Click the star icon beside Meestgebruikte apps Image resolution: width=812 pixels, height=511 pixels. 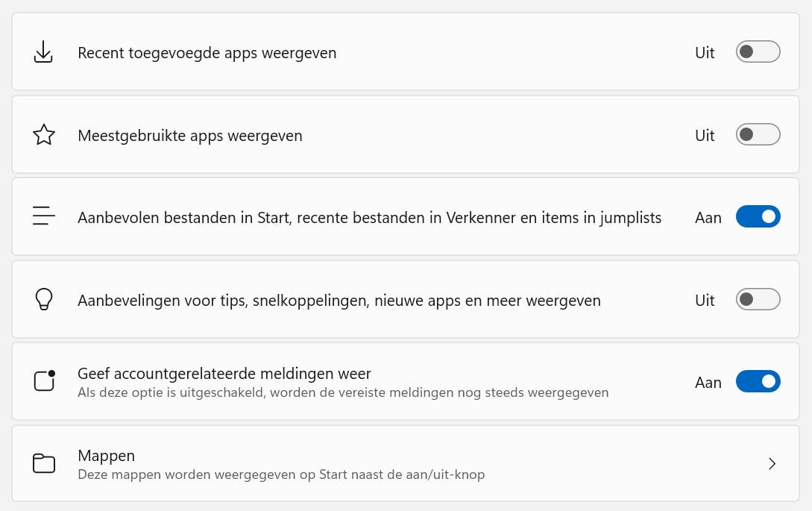click(x=44, y=135)
